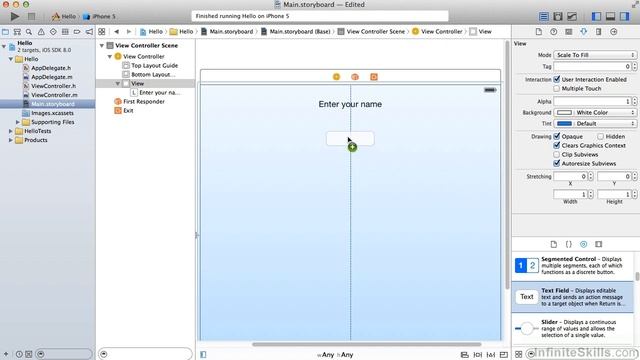This screenshot has width=640, height=360.
Task: Select the Slider object in library
Action: click(x=573, y=329)
